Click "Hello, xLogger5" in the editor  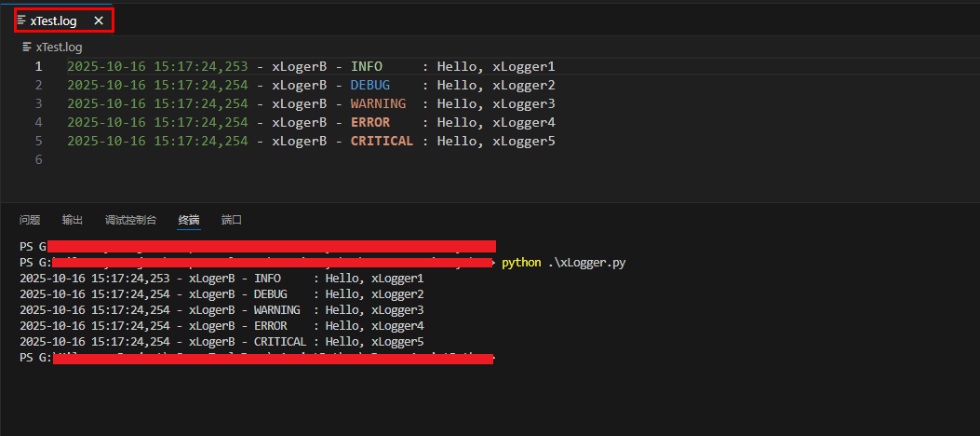point(496,142)
